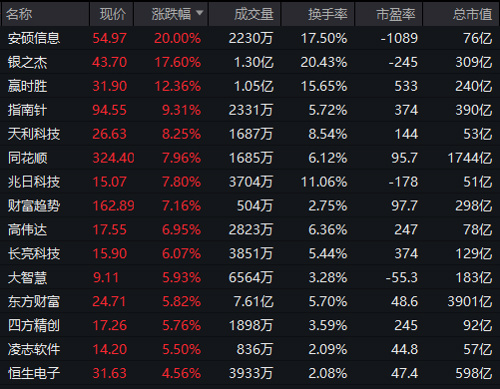Select the 赢时胜 stock name
500x389 pixels.
pos(27,86)
